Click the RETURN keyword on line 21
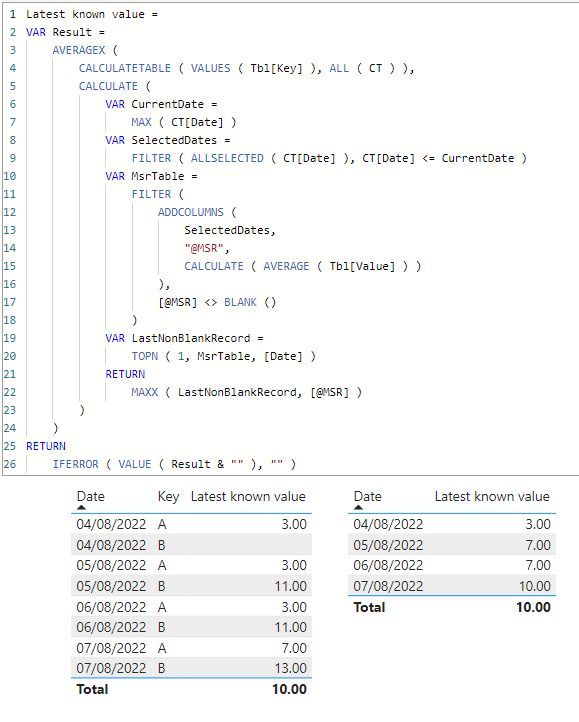The height and width of the screenshot is (722, 579). 125,374
